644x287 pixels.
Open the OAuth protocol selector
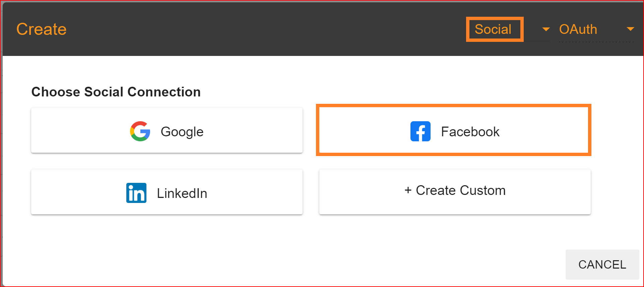pyautogui.click(x=596, y=29)
